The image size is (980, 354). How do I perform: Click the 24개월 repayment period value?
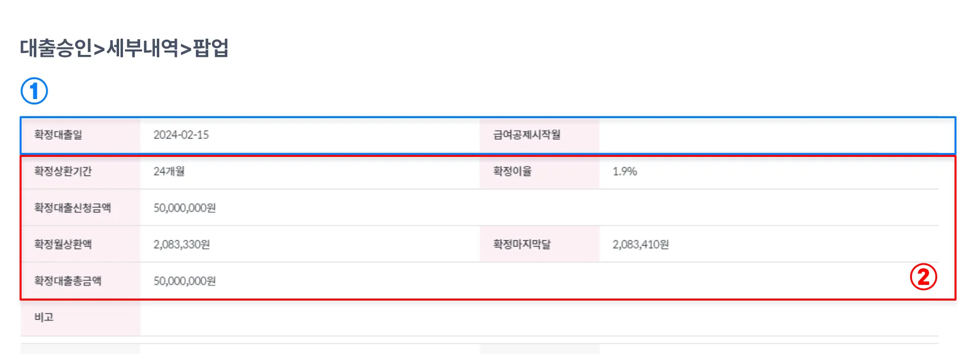point(169,171)
